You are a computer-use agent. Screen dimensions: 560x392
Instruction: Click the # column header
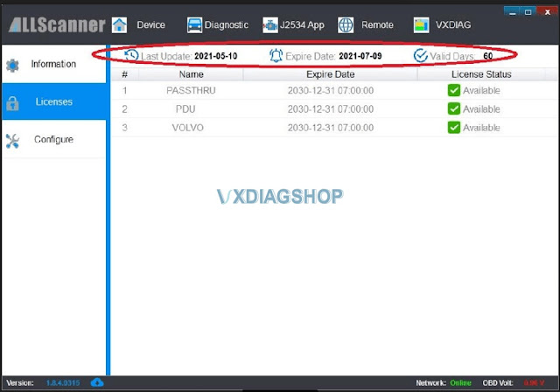click(x=124, y=74)
